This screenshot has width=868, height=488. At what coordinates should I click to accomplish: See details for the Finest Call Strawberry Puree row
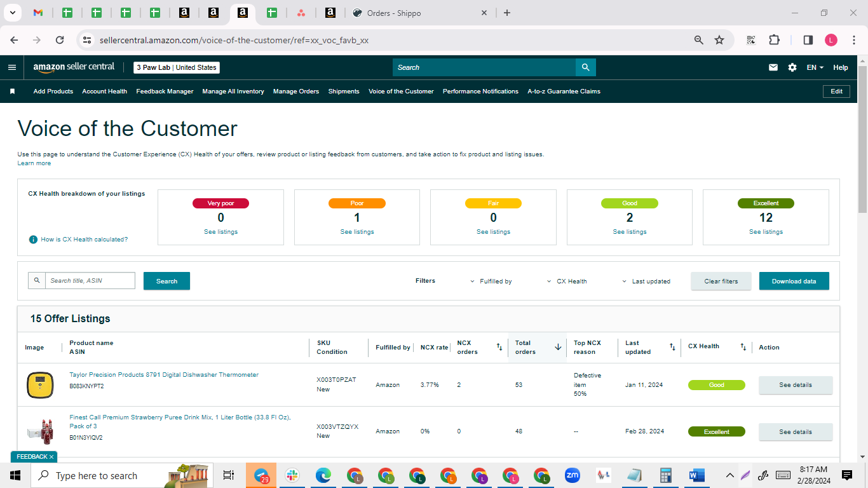point(796,432)
